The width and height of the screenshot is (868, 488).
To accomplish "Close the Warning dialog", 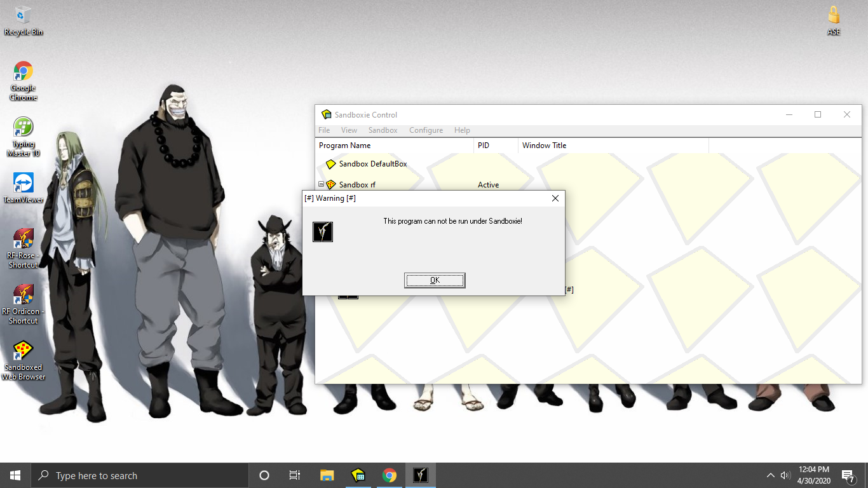I will (555, 198).
